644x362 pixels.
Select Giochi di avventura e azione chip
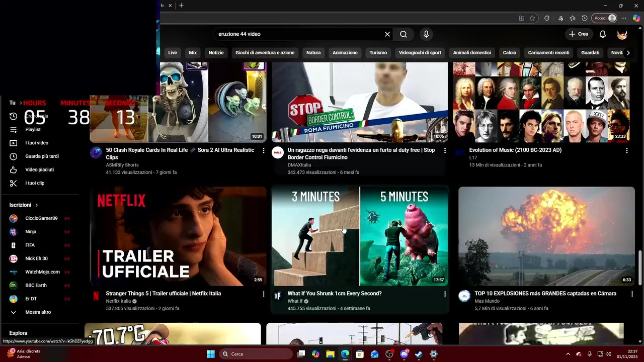[265, 53]
